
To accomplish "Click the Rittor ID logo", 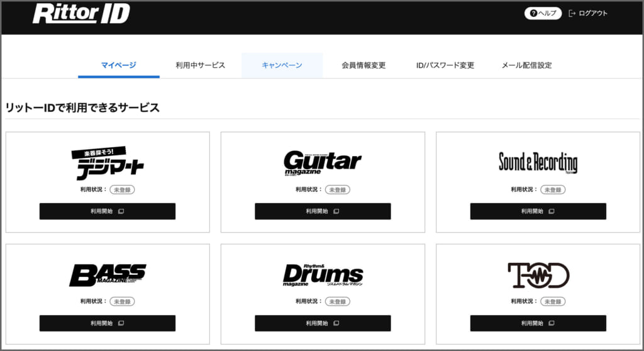I will pyautogui.click(x=81, y=14).
